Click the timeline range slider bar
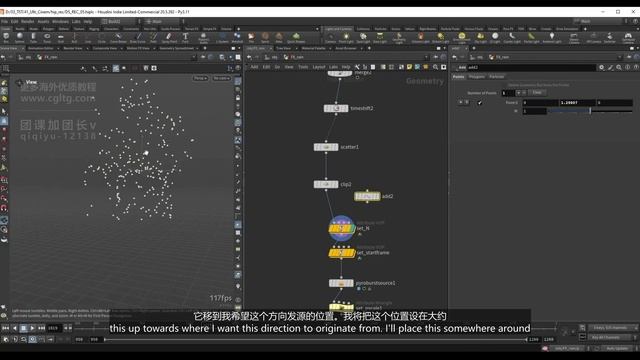Image resolution: width=640 pixels, height=360 pixels. point(315,340)
